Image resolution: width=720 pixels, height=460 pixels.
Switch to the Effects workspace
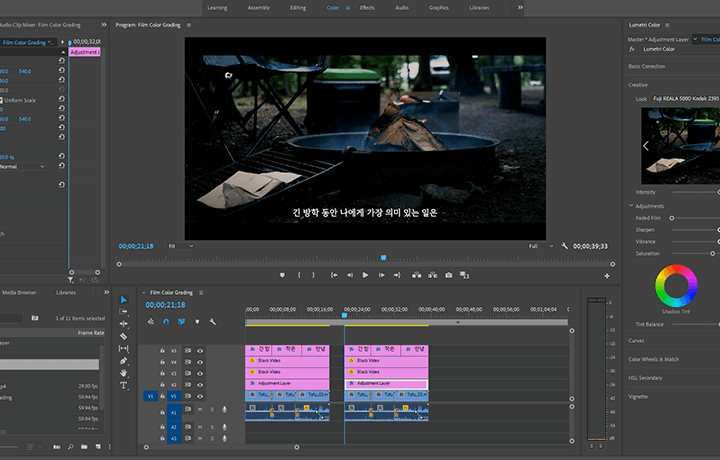367,8
